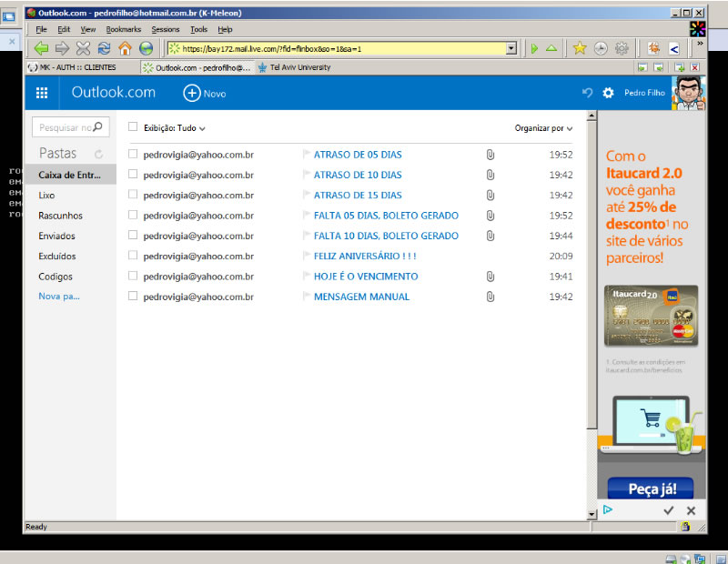The height and width of the screenshot is (564, 728).
Task: Switch to MK - AUTH :: CLIENTES tab
Action: 72,67
